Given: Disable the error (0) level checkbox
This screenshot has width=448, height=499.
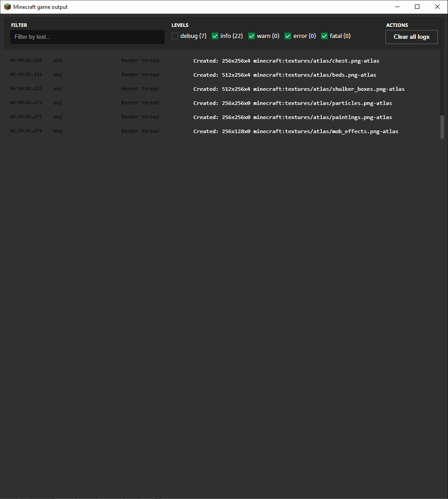Looking at the screenshot, I should pyautogui.click(x=288, y=36).
